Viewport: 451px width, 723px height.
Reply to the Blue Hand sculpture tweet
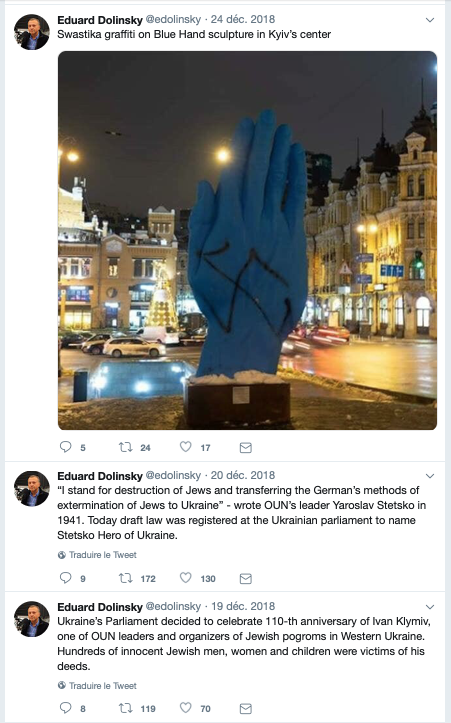point(66,447)
